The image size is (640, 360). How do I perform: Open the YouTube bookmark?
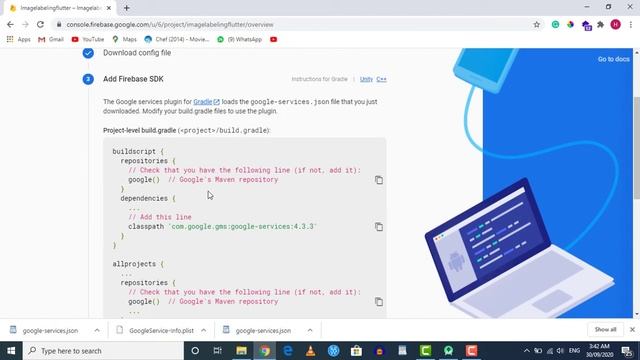(88, 40)
